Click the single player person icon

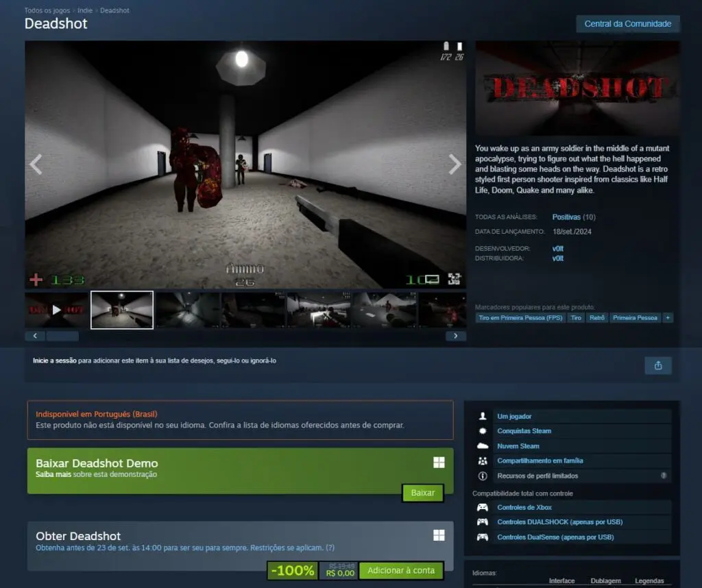483,416
